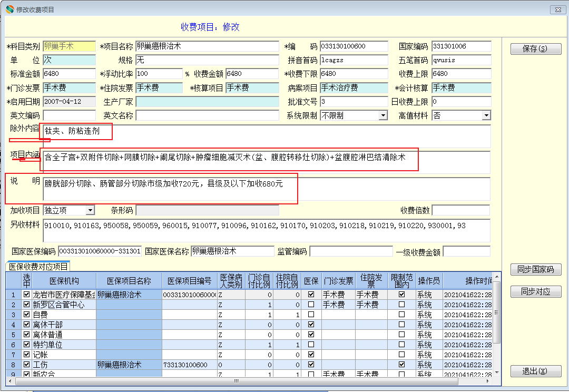
Task: Toggle 限制范围内 checkbox in row 1
Action: [x=401, y=295]
